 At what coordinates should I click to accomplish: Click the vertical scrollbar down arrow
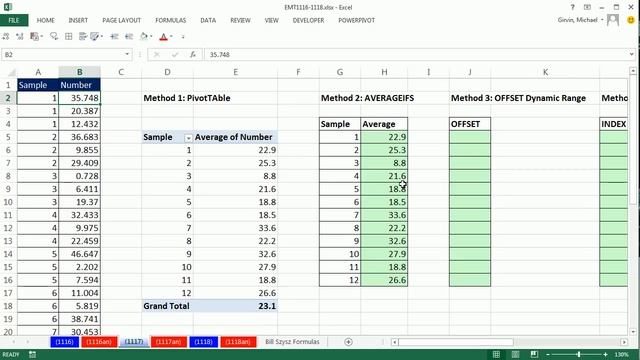click(633, 332)
